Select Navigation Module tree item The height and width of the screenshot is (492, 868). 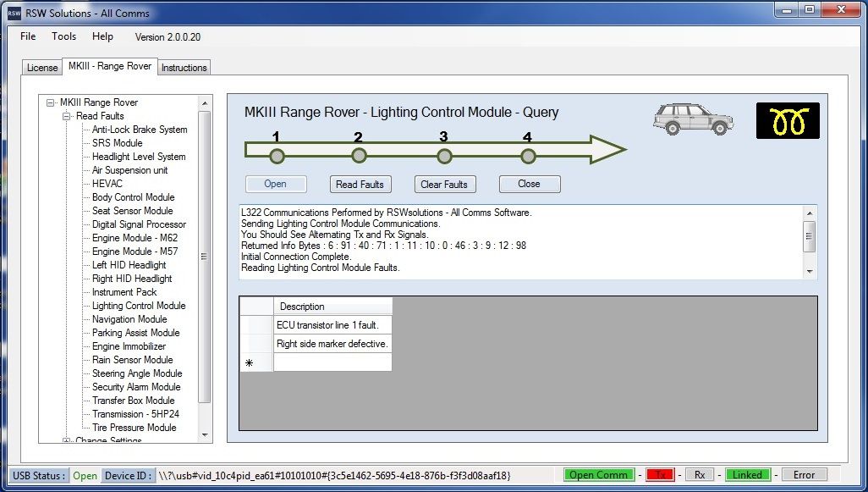pyautogui.click(x=129, y=319)
